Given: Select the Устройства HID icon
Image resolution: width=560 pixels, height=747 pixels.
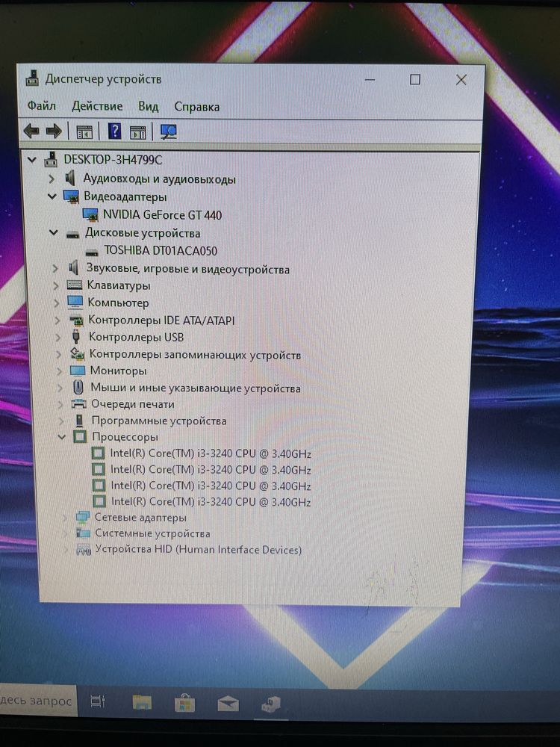Looking at the screenshot, I should pos(84,550).
